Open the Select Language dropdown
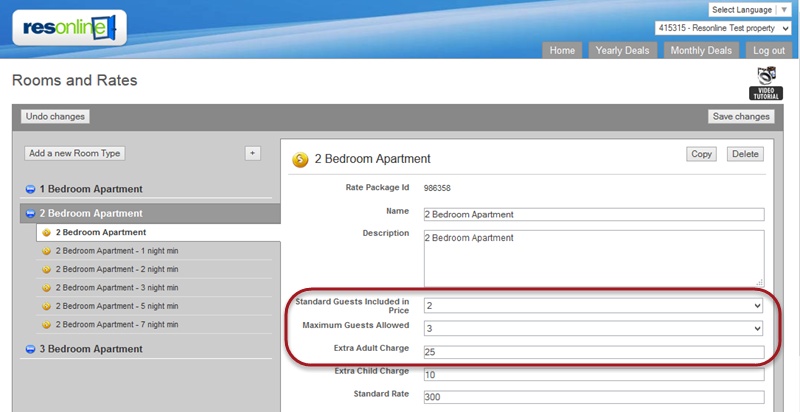 tap(750, 10)
